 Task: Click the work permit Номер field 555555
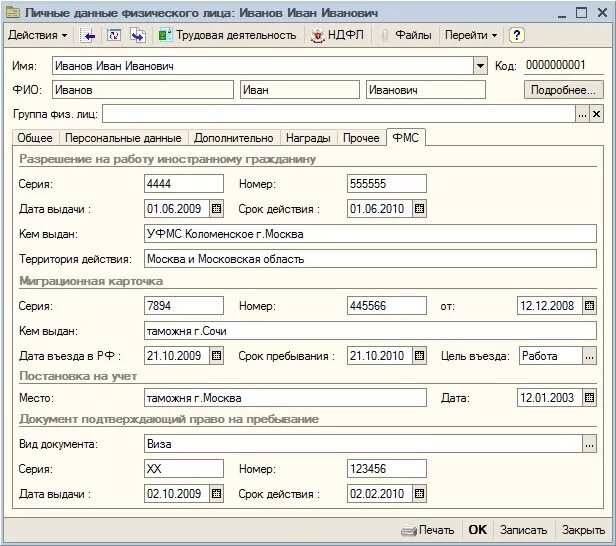pyautogui.click(x=387, y=184)
